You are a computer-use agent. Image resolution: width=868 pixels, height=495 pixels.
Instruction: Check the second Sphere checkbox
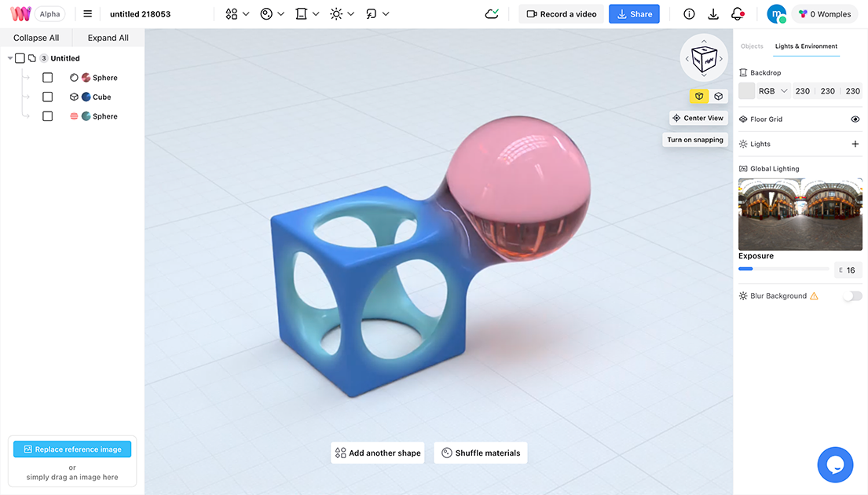[48, 116]
